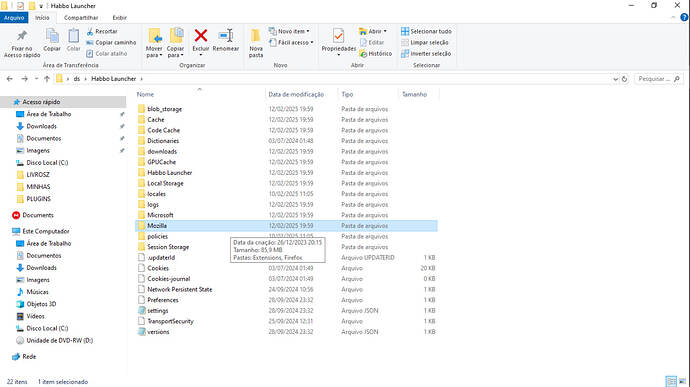Choose Colar atalho in ribbon
The image size is (690, 387).
point(107,53)
